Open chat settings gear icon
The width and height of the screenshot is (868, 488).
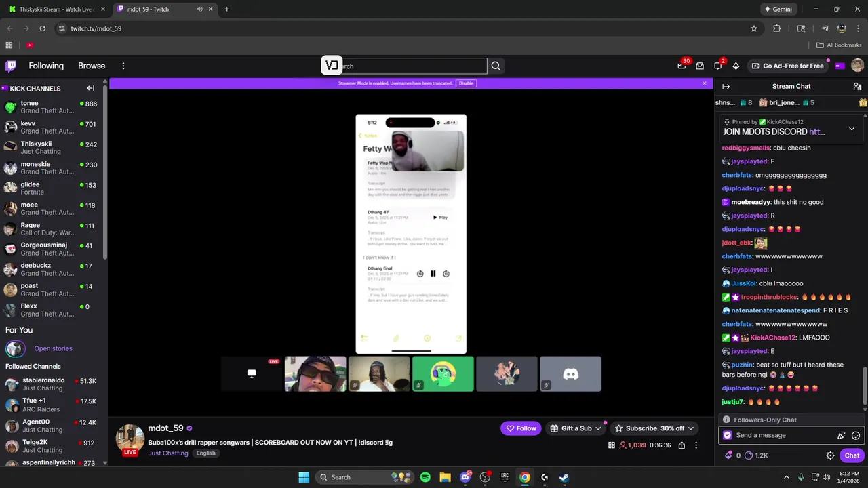830,455
